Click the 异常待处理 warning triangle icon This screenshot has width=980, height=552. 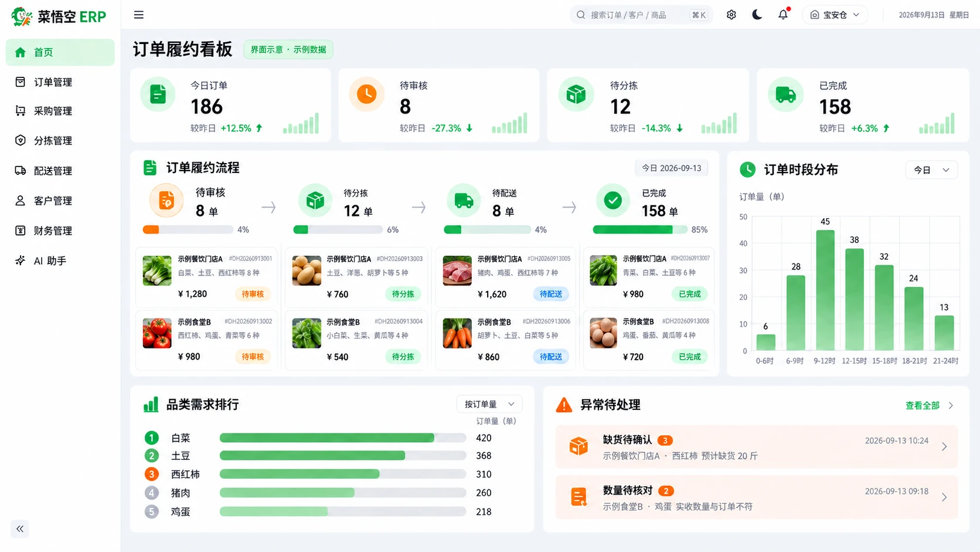(564, 405)
